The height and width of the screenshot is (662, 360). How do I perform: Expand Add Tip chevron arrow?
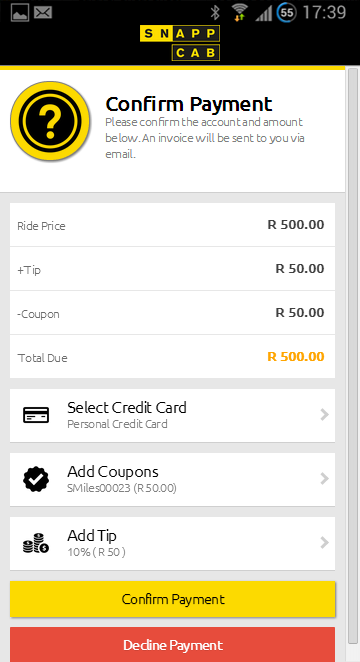(x=324, y=543)
